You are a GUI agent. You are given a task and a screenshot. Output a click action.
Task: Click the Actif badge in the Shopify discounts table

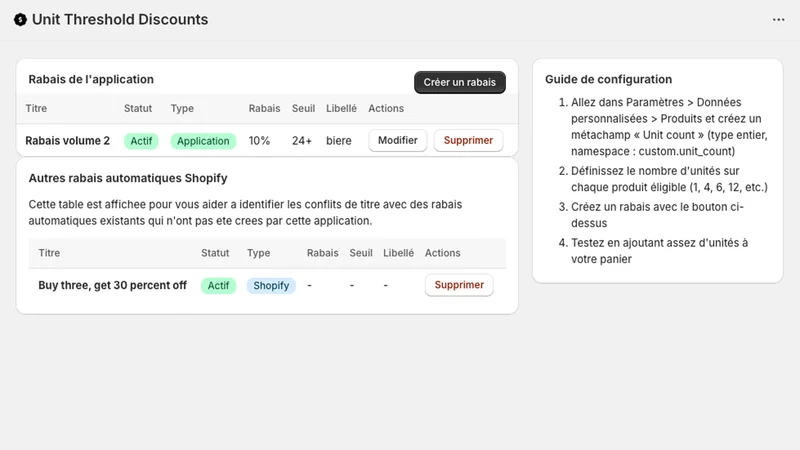218,285
